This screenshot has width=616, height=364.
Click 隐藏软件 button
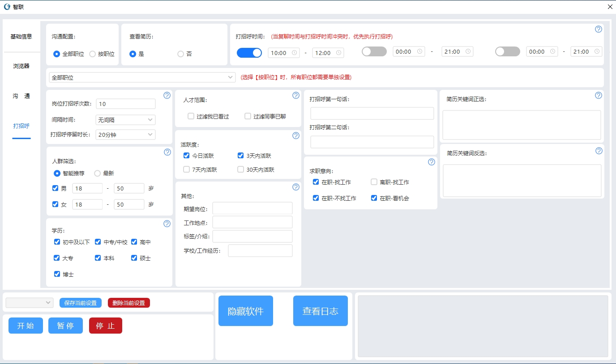[x=246, y=311]
